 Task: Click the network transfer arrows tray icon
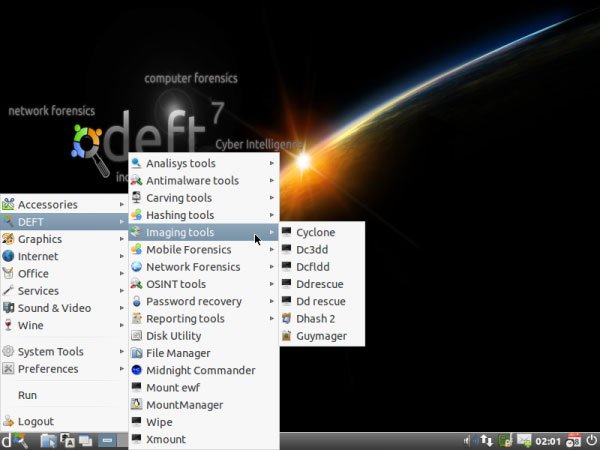[486, 441]
